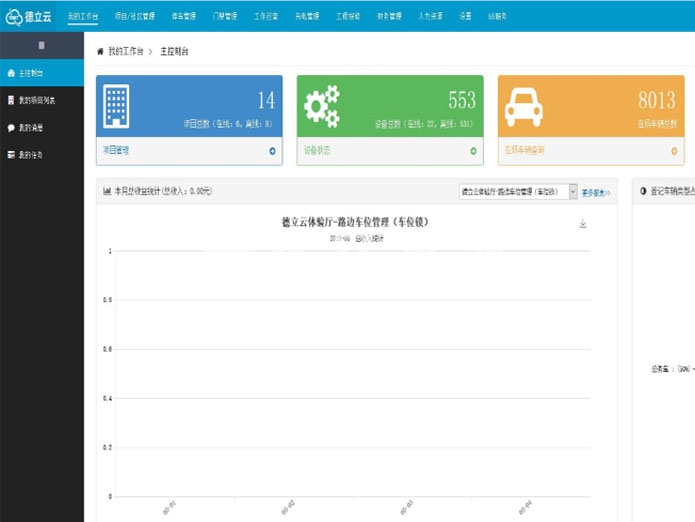Image resolution: width=695 pixels, height=522 pixels.
Task: Click the green gears device icon
Action: pyautogui.click(x=322, y=106)
